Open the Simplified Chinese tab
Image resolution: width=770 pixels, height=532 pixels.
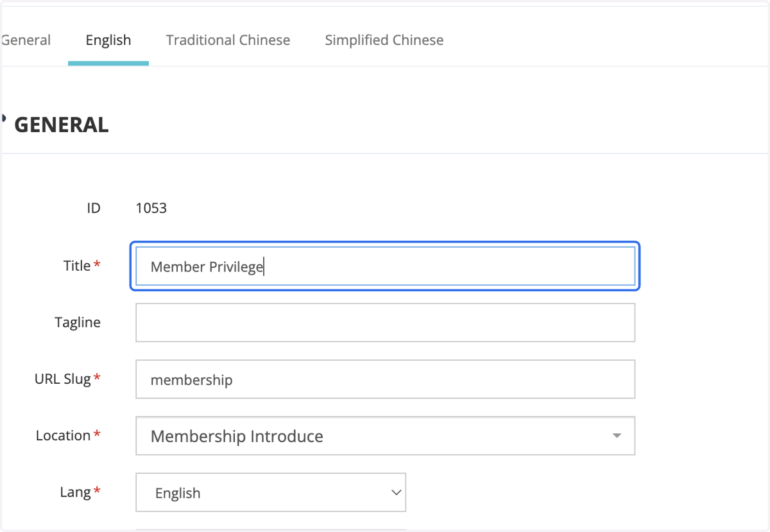pos(384,40)
